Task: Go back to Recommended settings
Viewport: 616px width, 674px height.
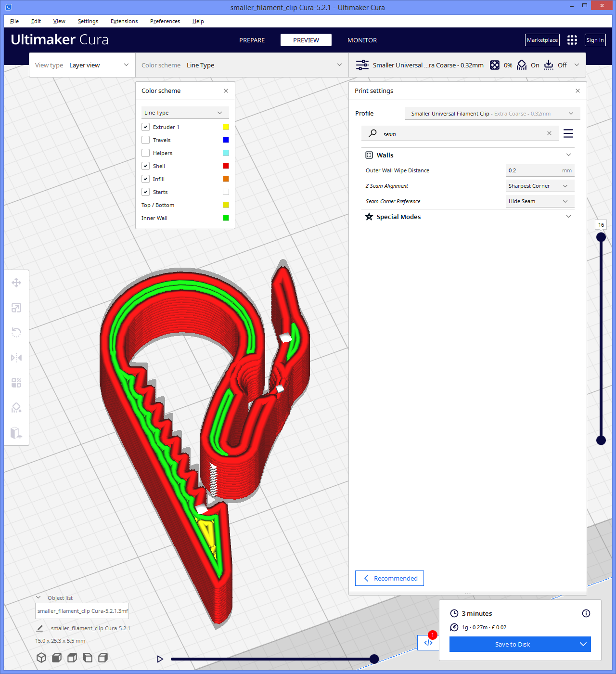Action: coord(389,578)
